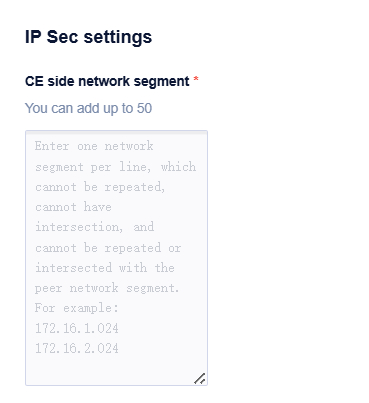The width and height of the screenshot is (369, 403).
Task: Select the 'CE side network segment' label
Action: point(107,81)
